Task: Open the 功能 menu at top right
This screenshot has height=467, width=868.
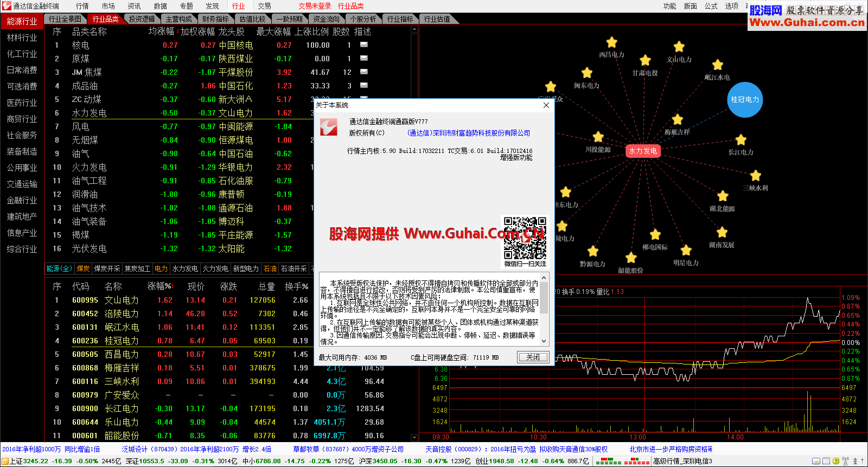Action: click(x=669, y=6)
